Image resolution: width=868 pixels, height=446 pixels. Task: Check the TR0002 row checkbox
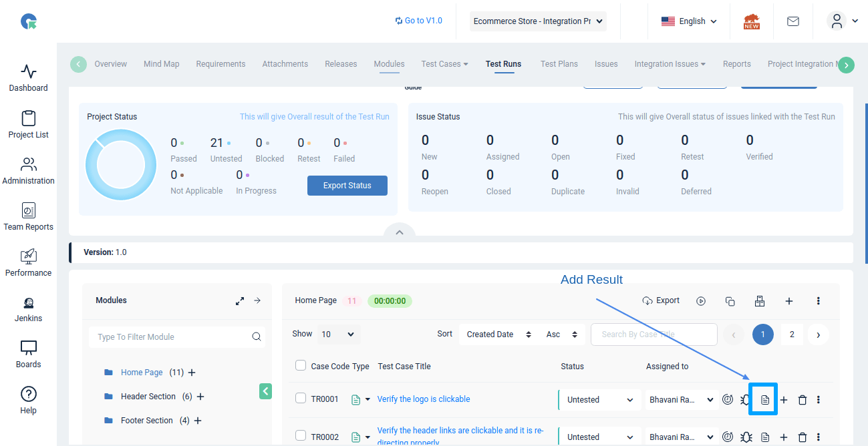click(x=299, y=434)
